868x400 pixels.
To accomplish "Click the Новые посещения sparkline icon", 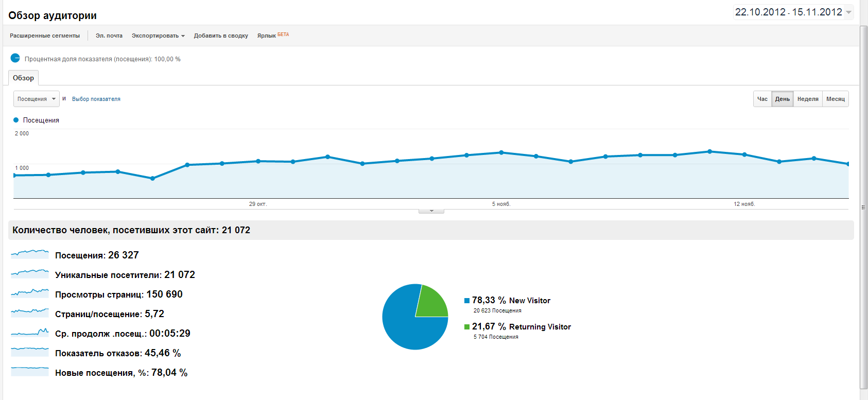I will tap(30, 372).
